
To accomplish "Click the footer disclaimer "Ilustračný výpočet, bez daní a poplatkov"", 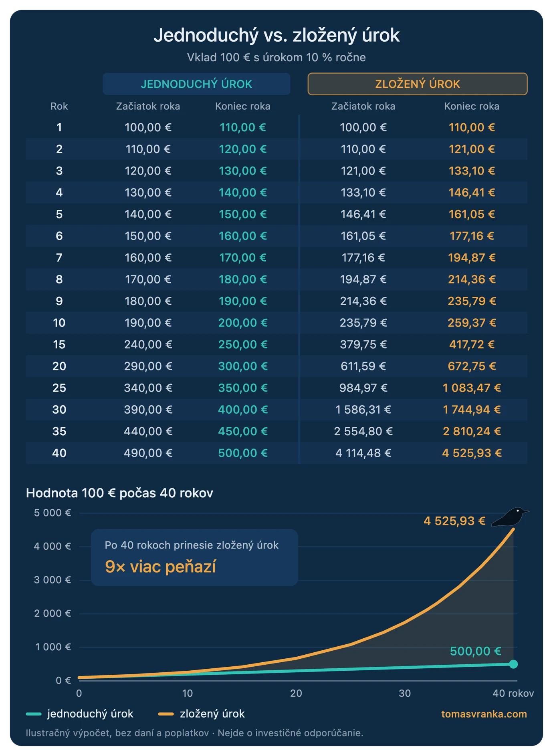I will click(117, 733).
